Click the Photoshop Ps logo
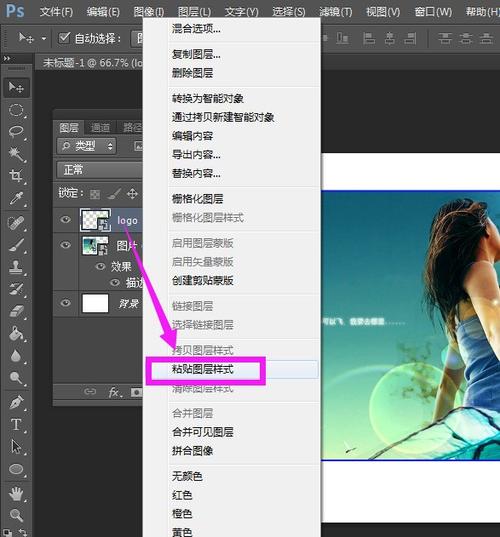 coord(15,11)
